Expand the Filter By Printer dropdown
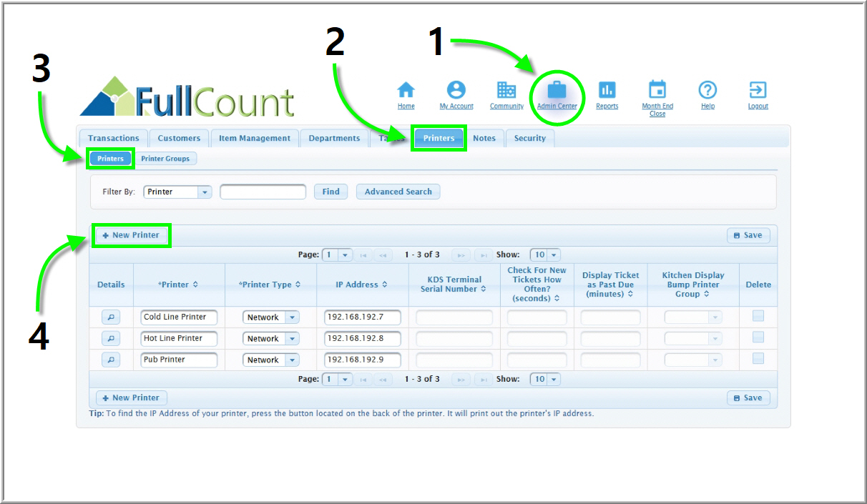This screenshot has width=867, height=504. coord(205,192)
